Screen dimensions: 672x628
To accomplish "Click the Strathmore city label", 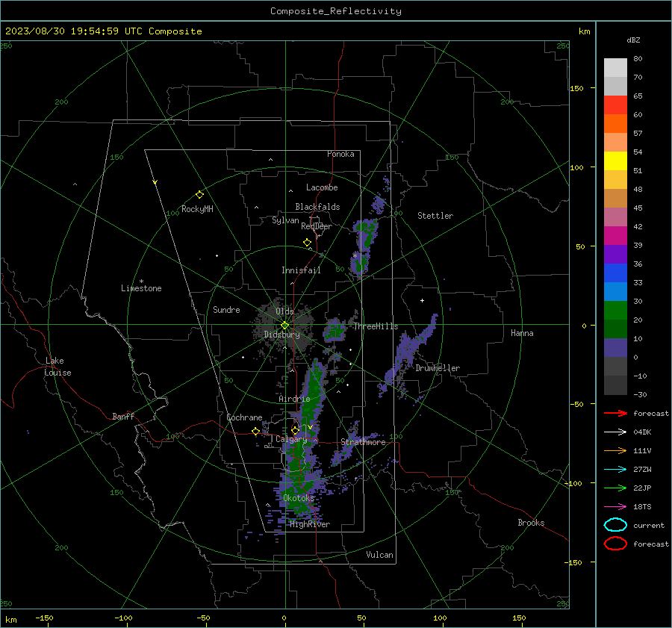I will [x=364, y=442].
